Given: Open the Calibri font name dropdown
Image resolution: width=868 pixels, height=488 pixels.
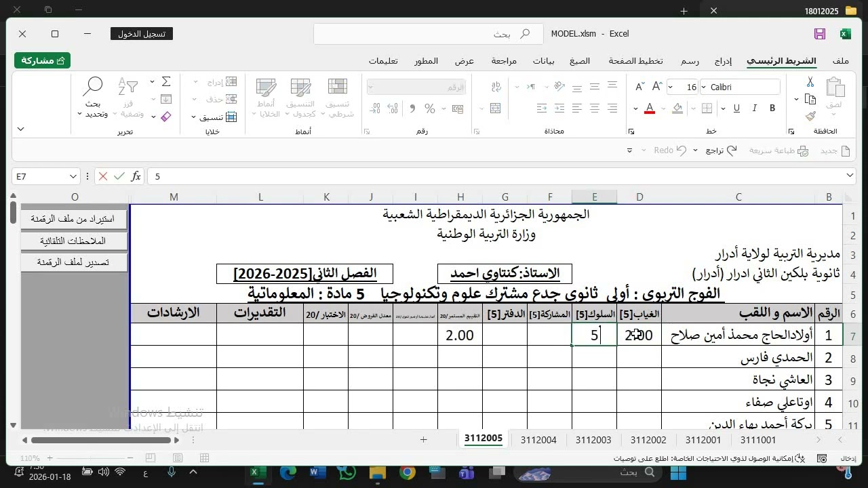Looking at the screenshot, I should click(x=704, y=87).
